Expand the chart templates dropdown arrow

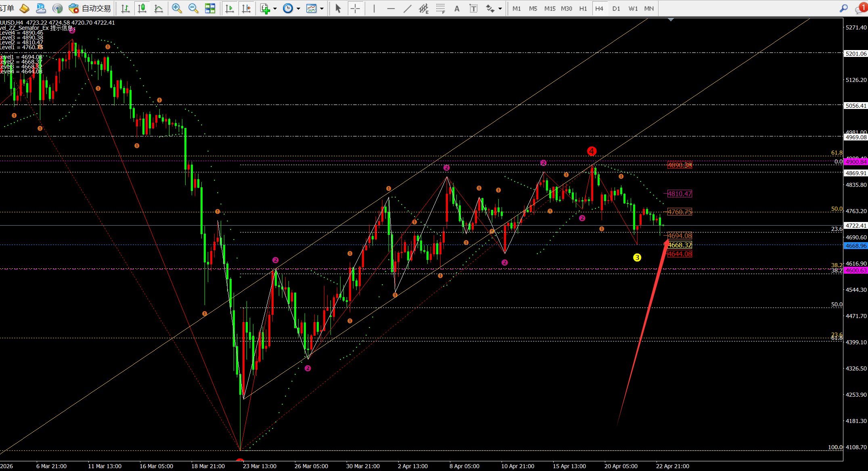click(x=322, y=8)
